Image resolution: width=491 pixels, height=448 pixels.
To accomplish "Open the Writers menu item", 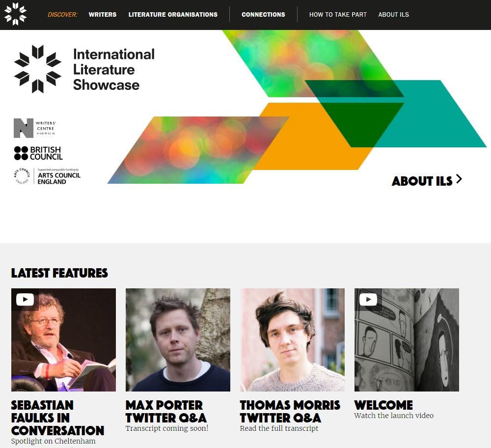I will click(x=103, y=14).
